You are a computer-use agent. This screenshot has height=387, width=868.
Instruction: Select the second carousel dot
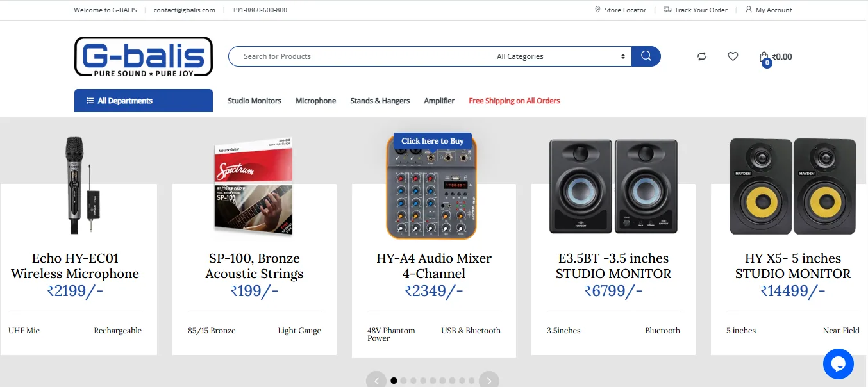pos(403,381)
